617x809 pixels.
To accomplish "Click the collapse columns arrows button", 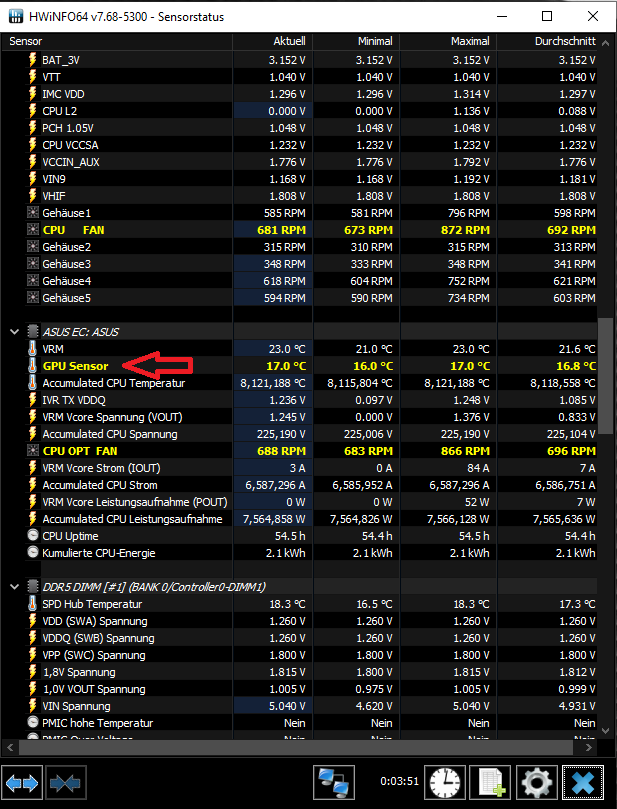I will pos(66,783).
